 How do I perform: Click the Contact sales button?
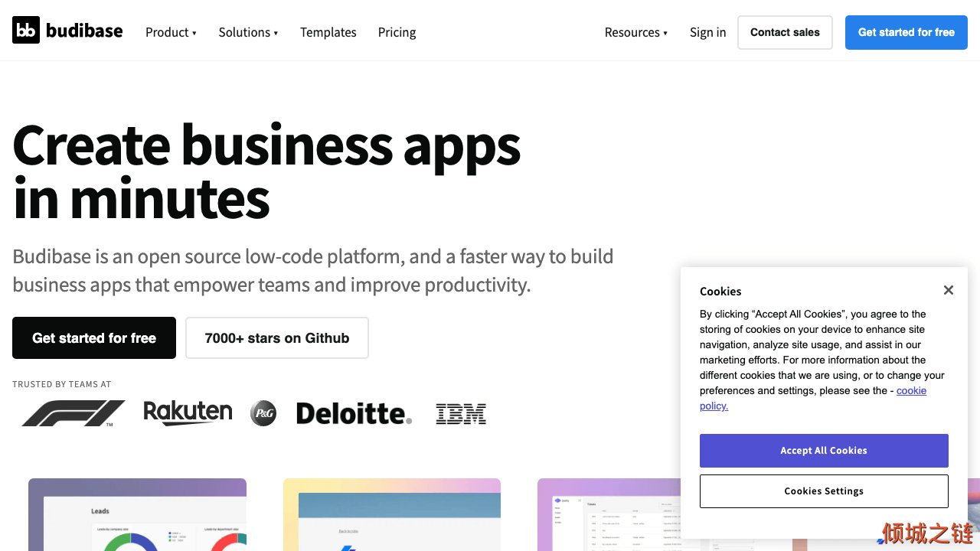pyautogui.click(x=785, y=32)
